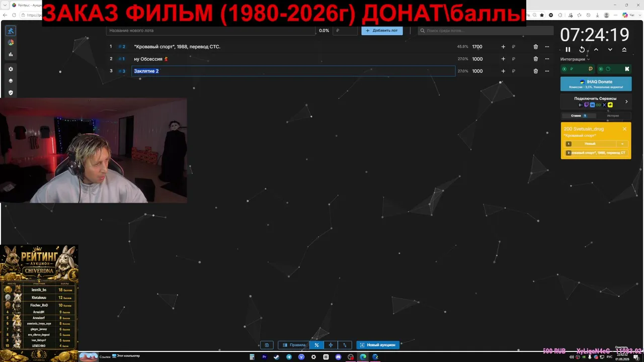Delete the "Заклятие 2" lot

[x=535, y=71]
